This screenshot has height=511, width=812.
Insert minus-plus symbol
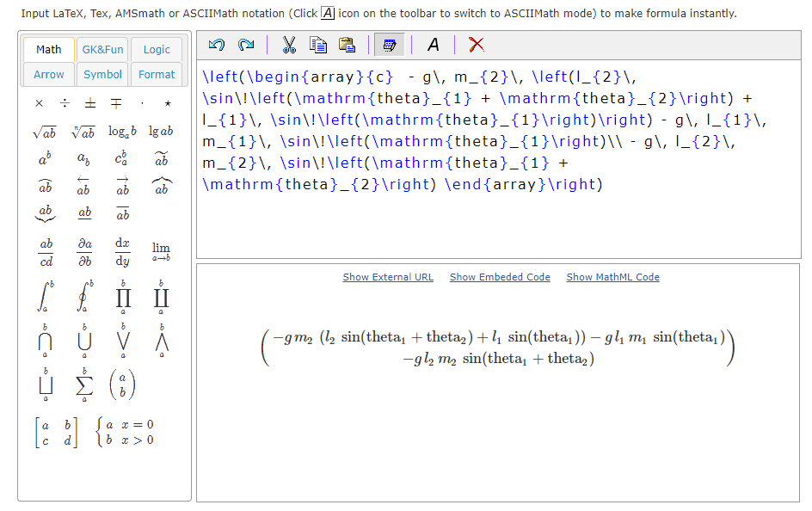[x=116, y=103]
